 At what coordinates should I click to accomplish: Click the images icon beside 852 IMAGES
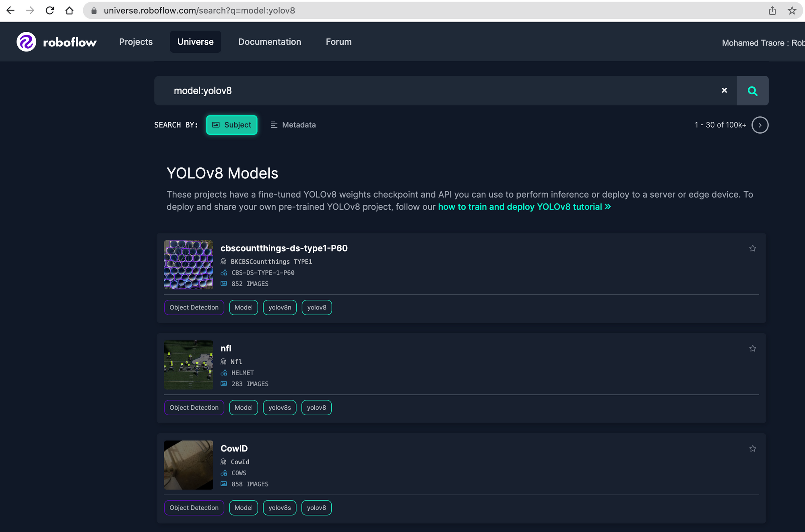pyautogui.click(x=224, y=283)
